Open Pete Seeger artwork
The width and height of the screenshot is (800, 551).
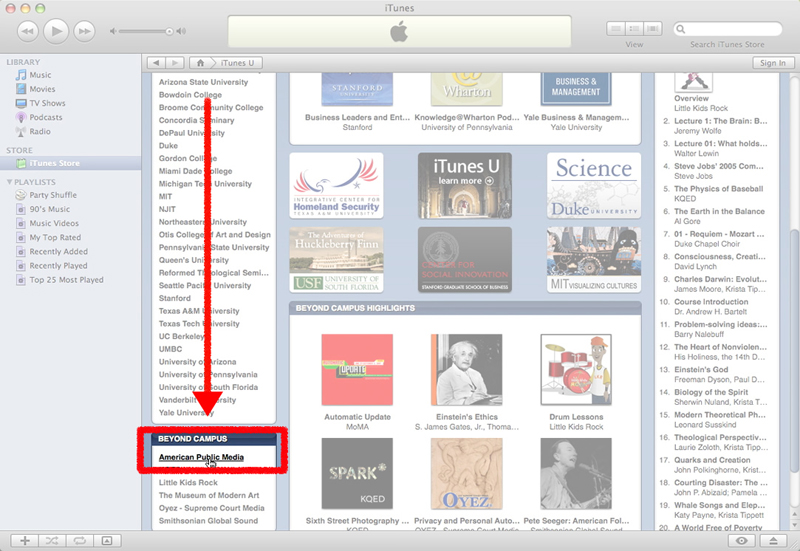[x=576, y=473]
